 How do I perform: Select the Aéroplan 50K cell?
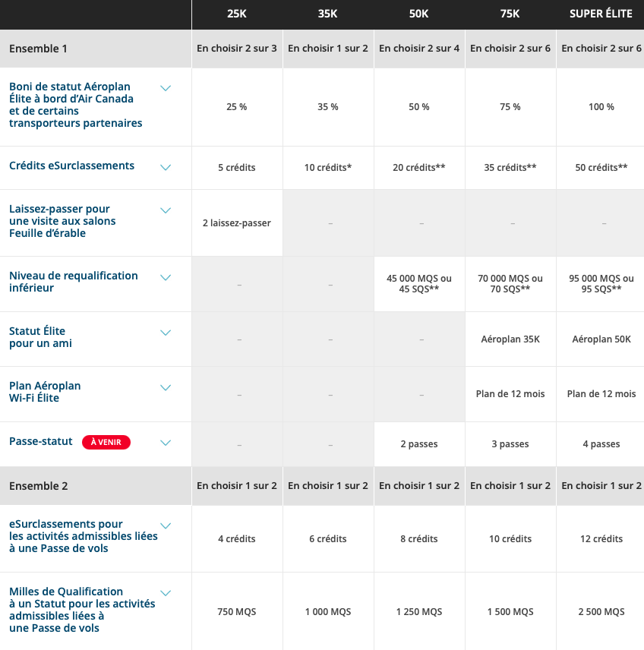(601, 339)
